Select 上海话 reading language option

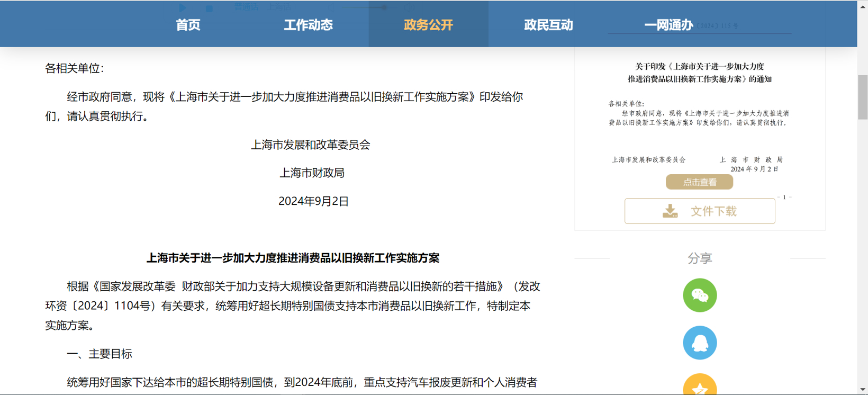pos(279,7)
